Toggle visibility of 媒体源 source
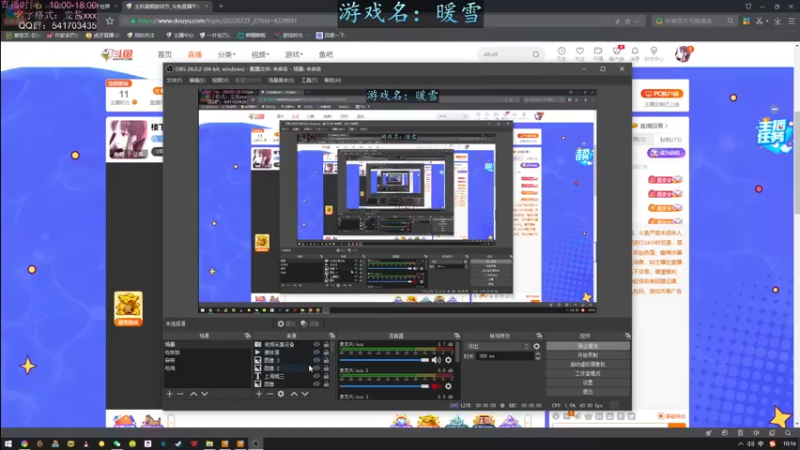 pos(316,352)
